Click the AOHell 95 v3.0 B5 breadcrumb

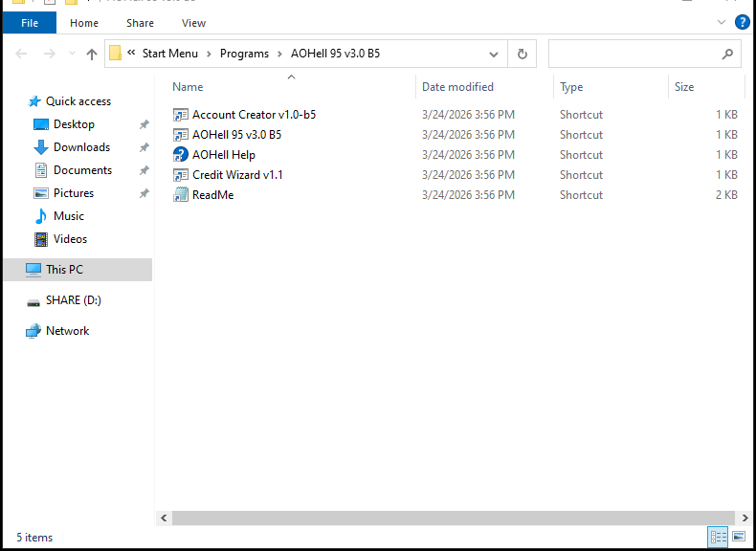pos(335,54)
